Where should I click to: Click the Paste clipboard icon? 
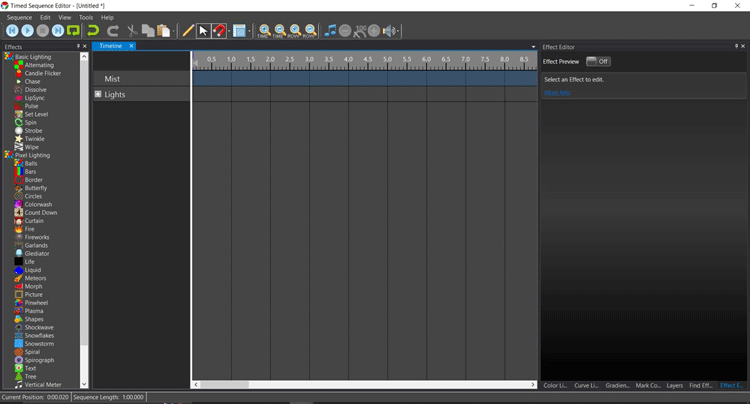pyautogui.click(x=164, y=31)
